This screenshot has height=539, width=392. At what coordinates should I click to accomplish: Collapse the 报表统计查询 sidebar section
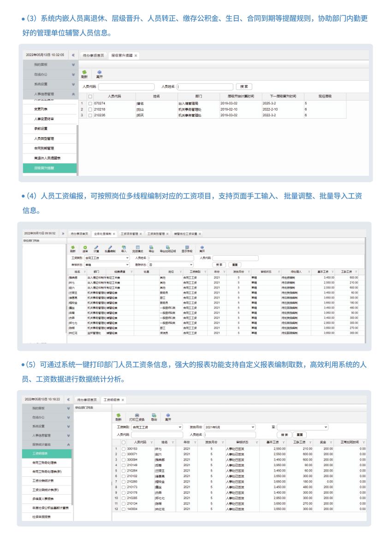68,445
